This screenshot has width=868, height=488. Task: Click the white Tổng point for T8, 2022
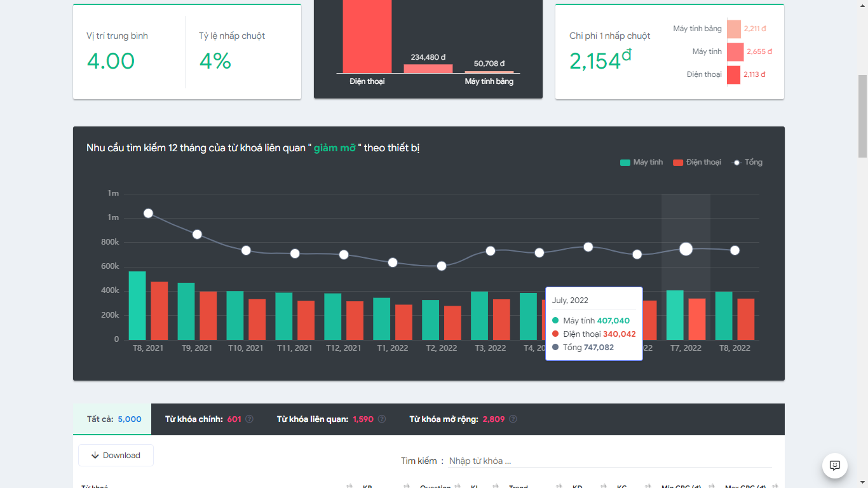click(x=735, y=250)
